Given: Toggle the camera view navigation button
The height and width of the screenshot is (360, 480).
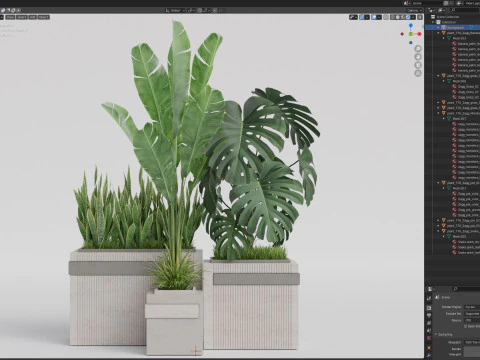Looking at the screenshot, I should pos(418,65).
